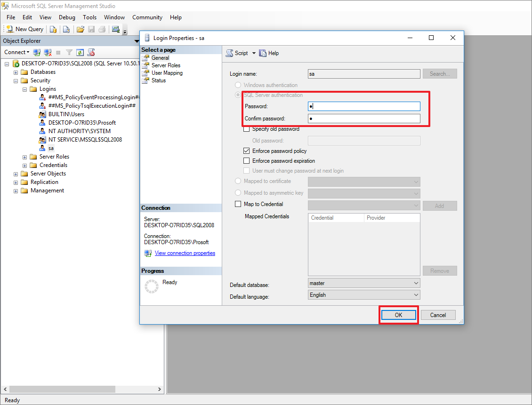532x405 pixels.
Task: Enable Enforce password expiration
Action: (x=247, y=161)
